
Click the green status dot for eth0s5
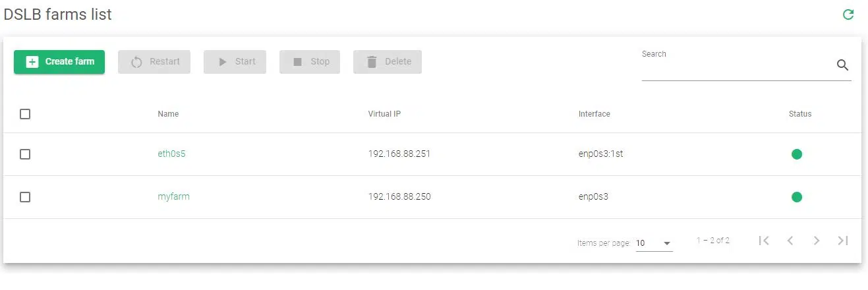click(x=796, y=154)
